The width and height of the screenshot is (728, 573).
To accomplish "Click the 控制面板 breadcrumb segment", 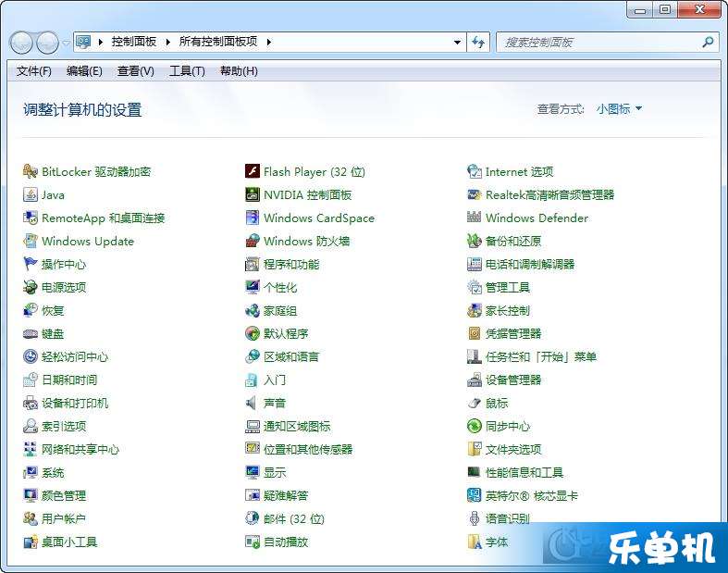I will tap(134, 42).
